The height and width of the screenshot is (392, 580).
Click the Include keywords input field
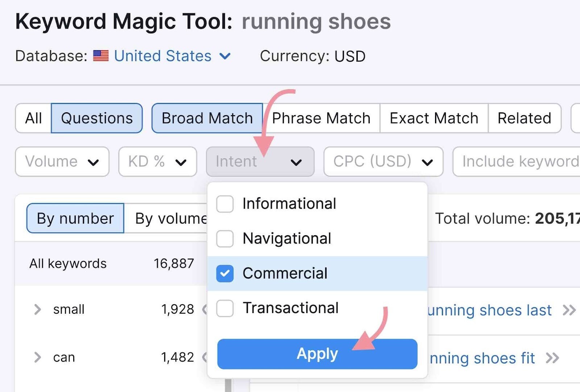point(518,162)
